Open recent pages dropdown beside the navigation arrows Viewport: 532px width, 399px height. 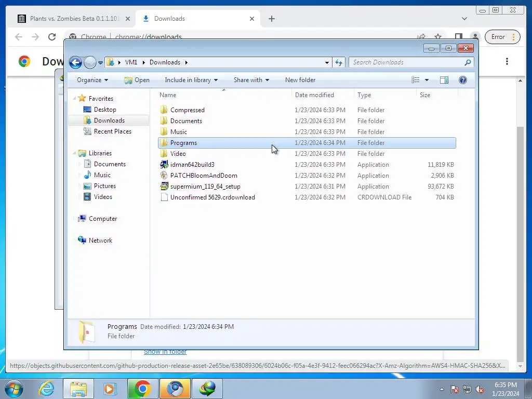(x=100, y=63)
